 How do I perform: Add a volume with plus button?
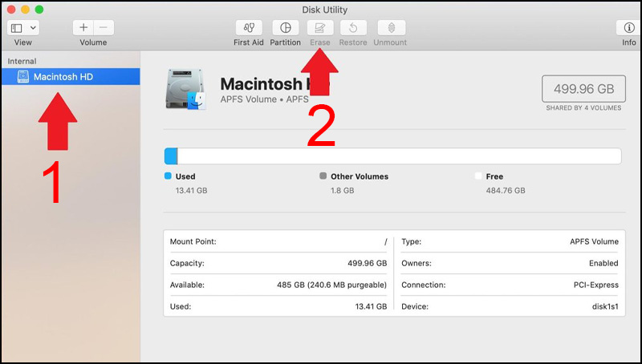[x=83, y=28]
